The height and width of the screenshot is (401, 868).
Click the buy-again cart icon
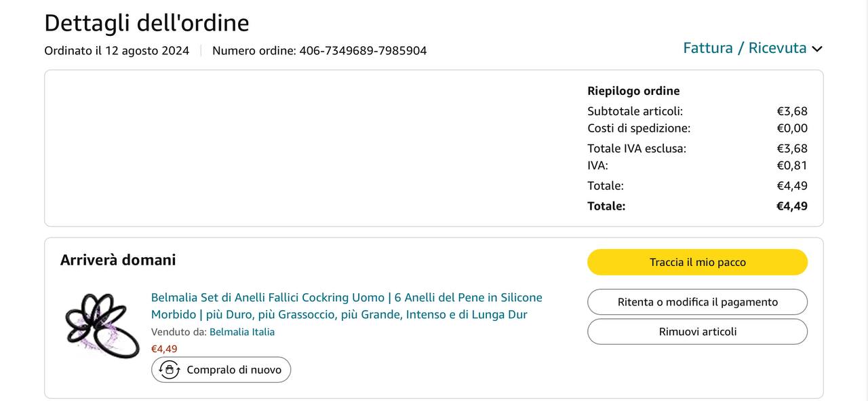click(x=169, y=370)
